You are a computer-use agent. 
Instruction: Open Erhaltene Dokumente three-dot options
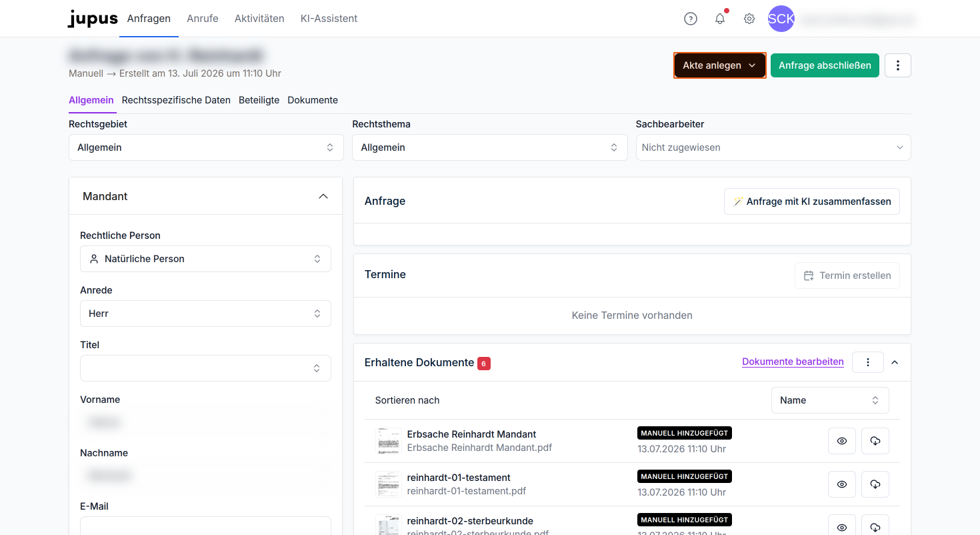[x=868, y=362]
